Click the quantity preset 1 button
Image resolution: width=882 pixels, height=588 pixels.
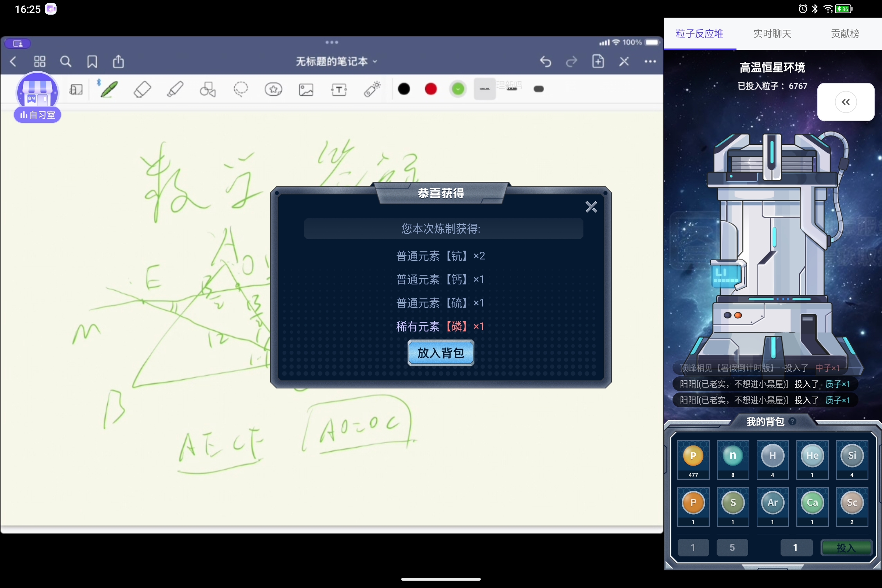tap(693, 548)
